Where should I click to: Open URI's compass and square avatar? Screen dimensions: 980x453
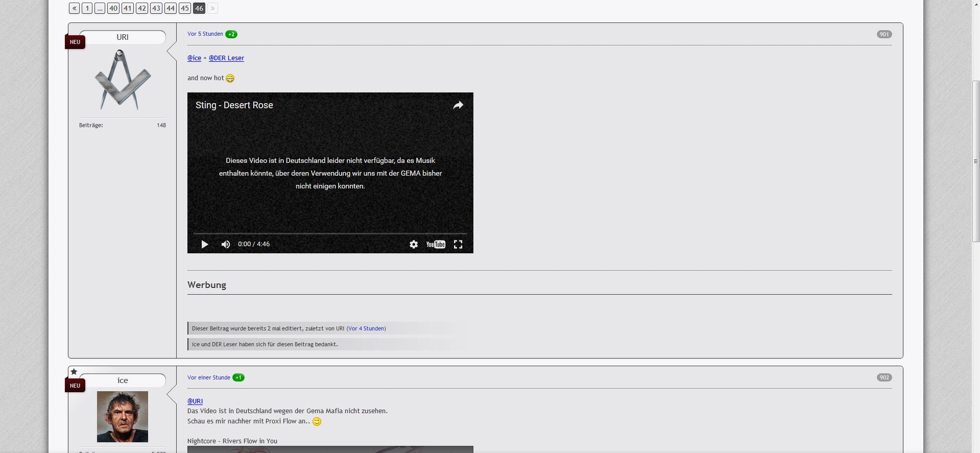[x=123, y=80]
